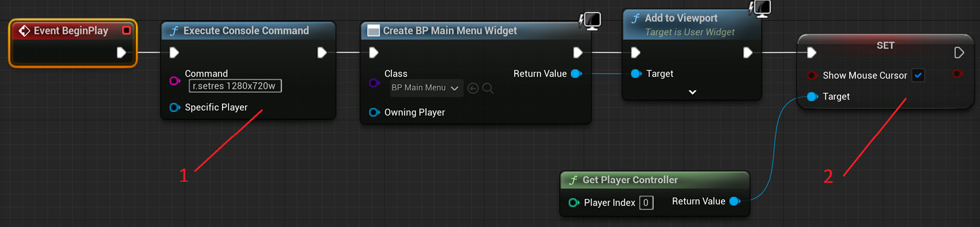Click the Player Index input pin

coord(574,203)
